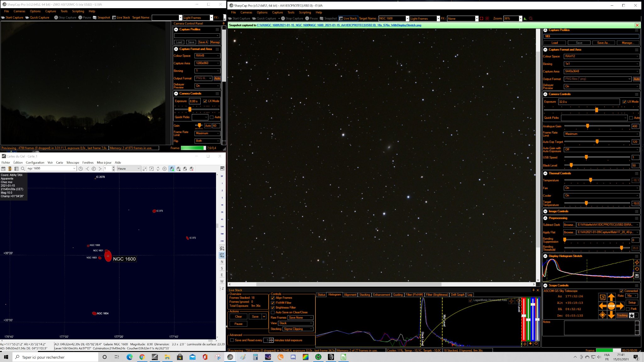The height and width of the screenshot is (362, 644).
Task: Open the Cooler On dropdown
Action: pos(602,195)
